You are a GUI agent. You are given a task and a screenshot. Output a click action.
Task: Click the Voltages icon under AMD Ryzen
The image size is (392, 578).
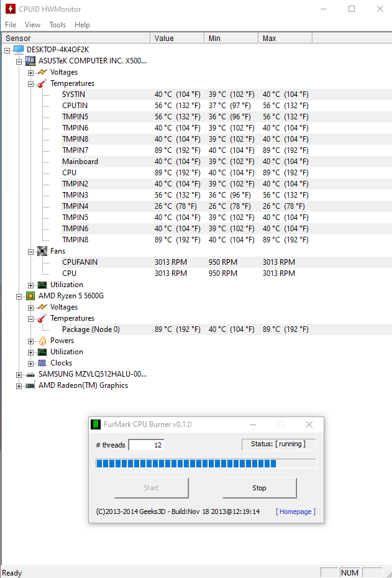pyautogui.click(x=42, y=306)
